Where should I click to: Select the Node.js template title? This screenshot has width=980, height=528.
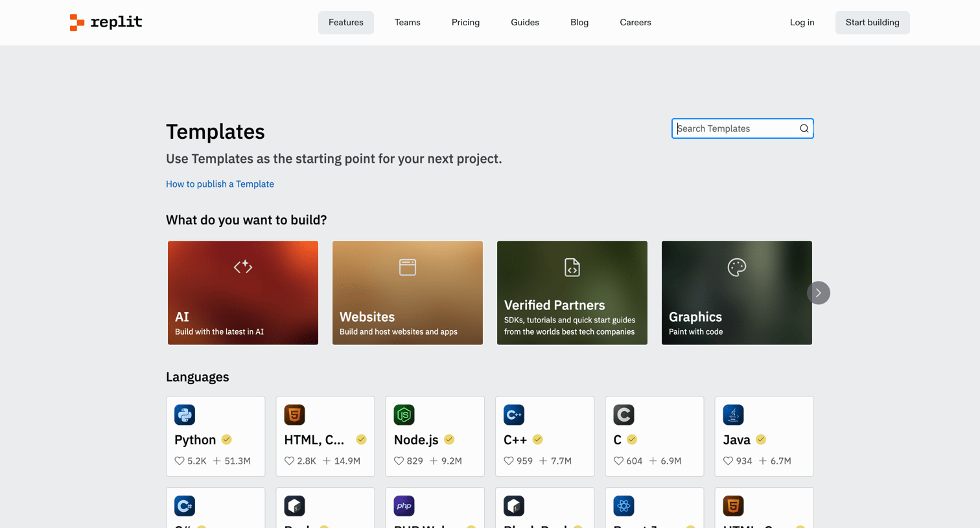tap(416, 440)
